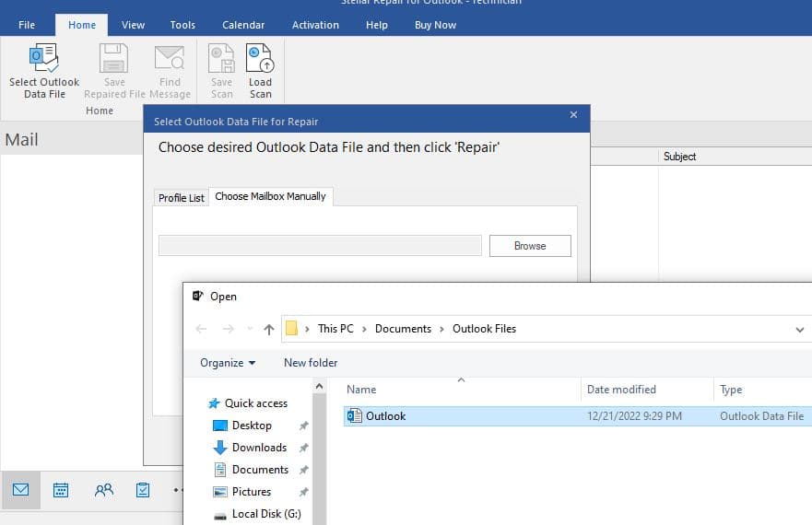
Task: Click the Outlook data file icon
Action: pyautogui.click(x=355, y=415)
